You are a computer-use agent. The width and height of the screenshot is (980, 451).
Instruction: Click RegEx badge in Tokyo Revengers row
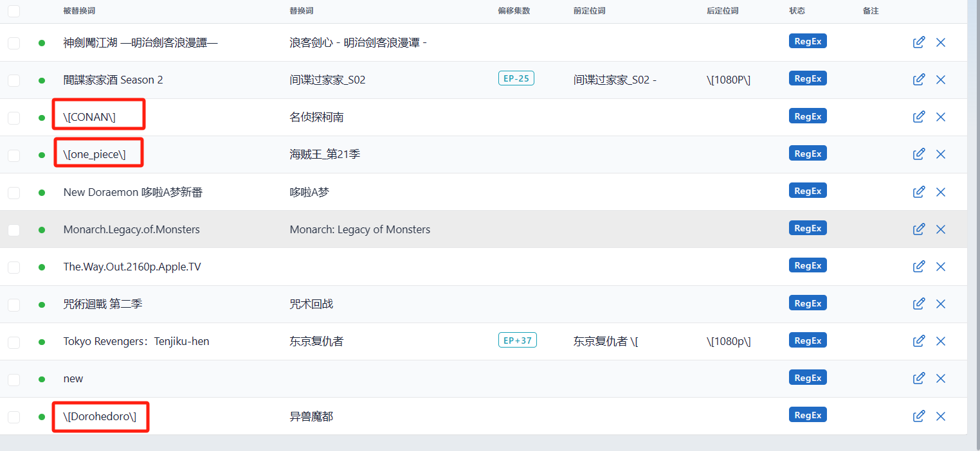[x=808, y=340]
